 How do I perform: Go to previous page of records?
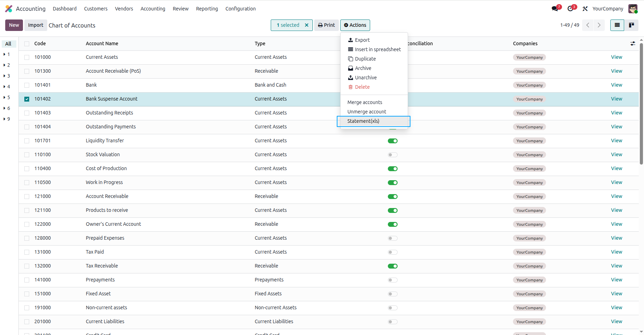588,25
